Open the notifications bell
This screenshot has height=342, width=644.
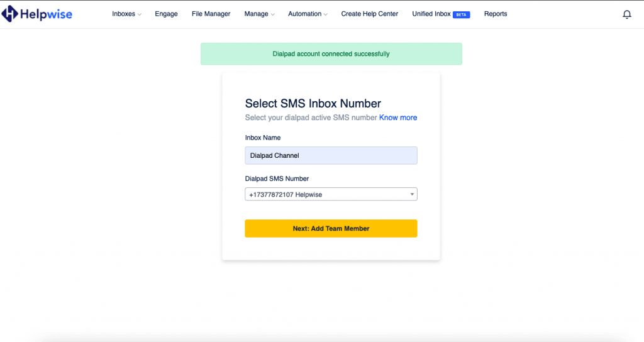click(626, 14)
